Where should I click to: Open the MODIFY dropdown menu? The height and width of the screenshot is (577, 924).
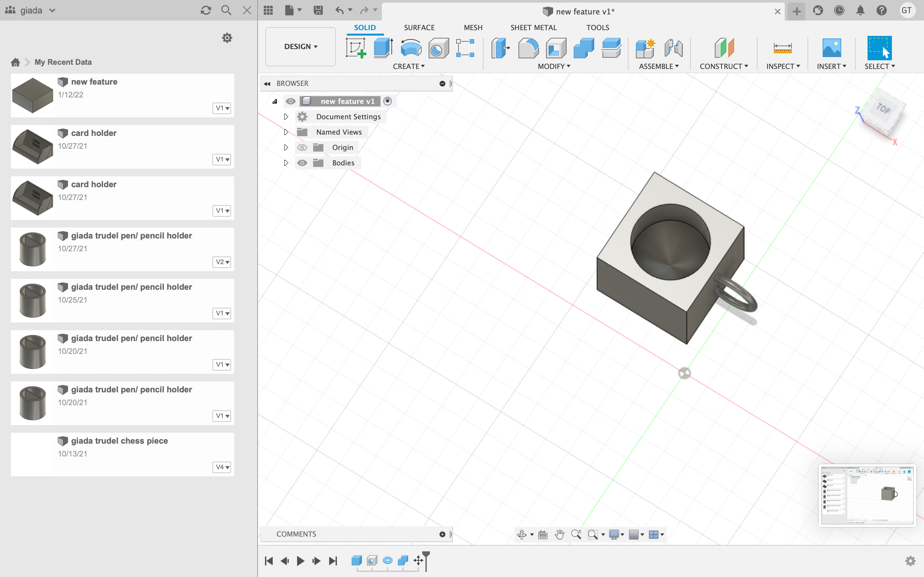[x=555, y=66]
